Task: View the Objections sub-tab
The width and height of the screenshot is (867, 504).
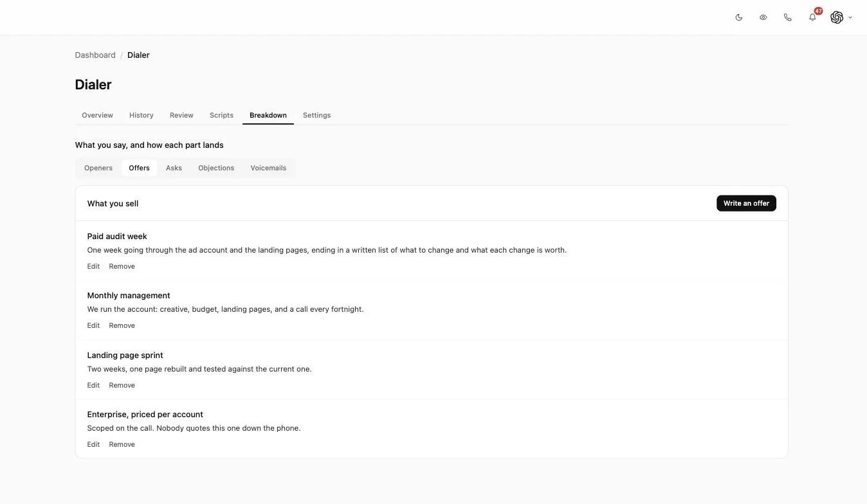Action: point(216,168)
